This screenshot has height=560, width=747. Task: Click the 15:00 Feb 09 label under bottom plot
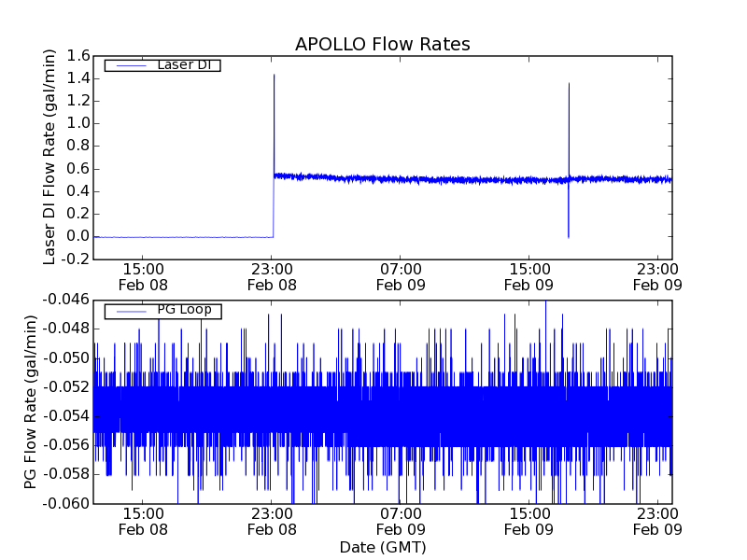pyautogui.click(x=529, y=521)
